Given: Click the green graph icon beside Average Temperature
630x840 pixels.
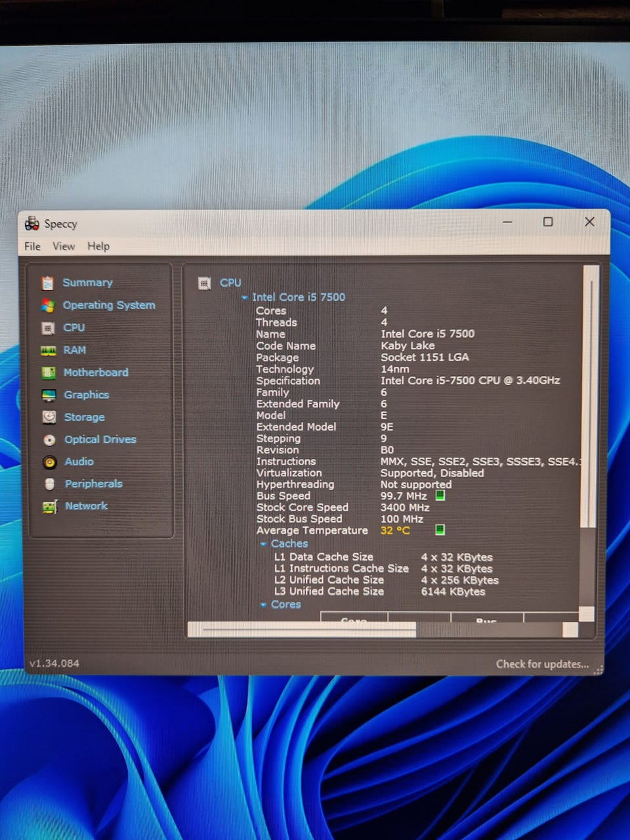Looking at the screenshot, I should pos(440,530).
